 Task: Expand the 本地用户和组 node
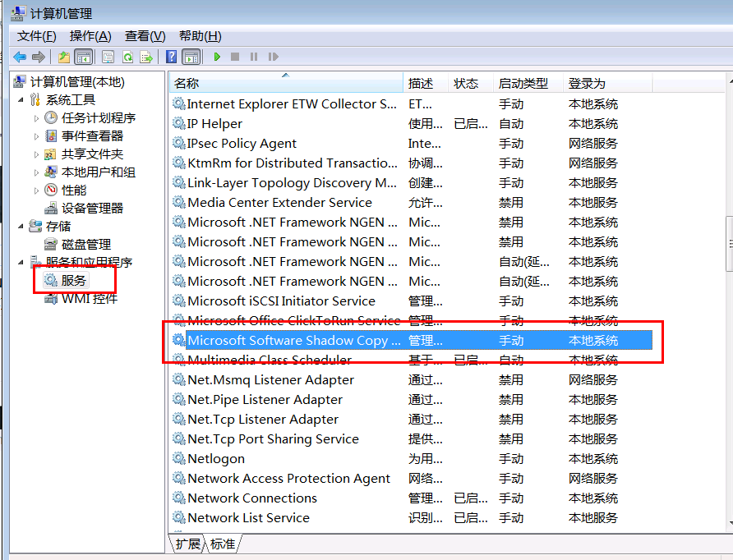click(36, 172)
